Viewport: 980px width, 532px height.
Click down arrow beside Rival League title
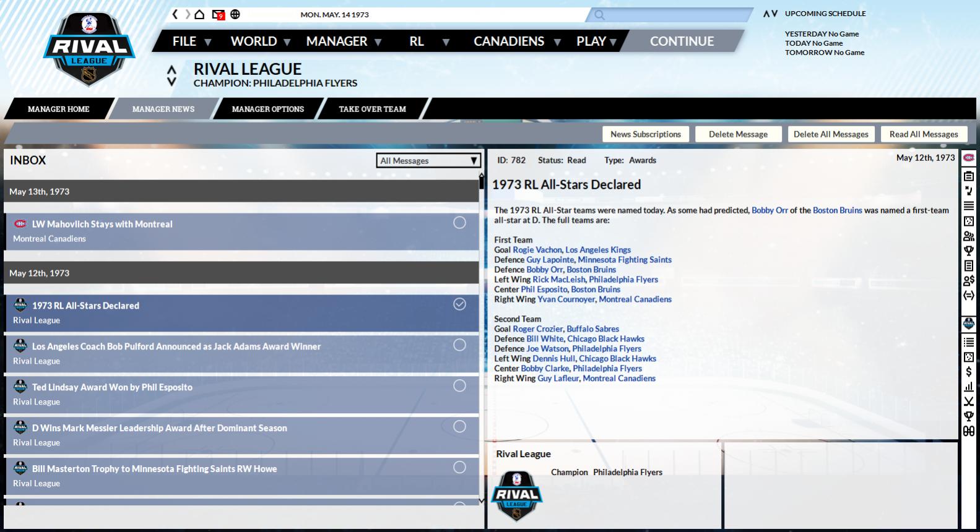click(x=172, y=82)
